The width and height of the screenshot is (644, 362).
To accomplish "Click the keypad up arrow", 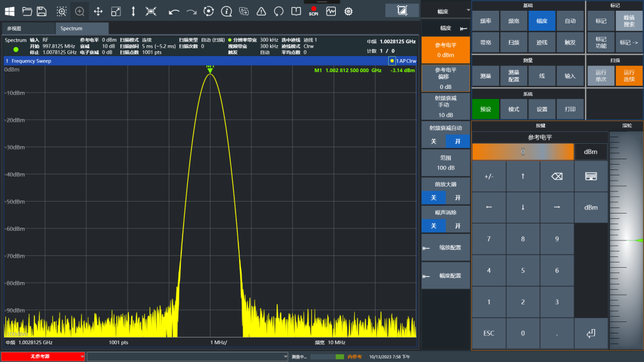I will (523, 177).
